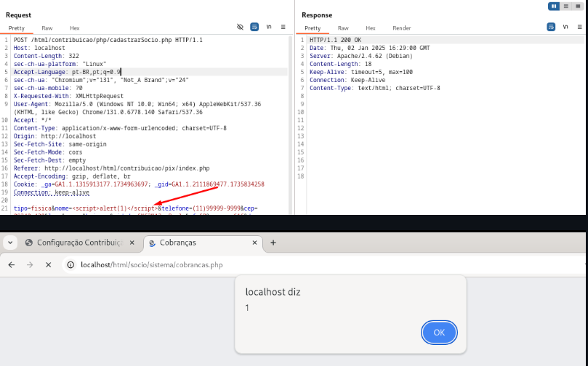Click the Request pane vertical scrollbar

point(291,123)
